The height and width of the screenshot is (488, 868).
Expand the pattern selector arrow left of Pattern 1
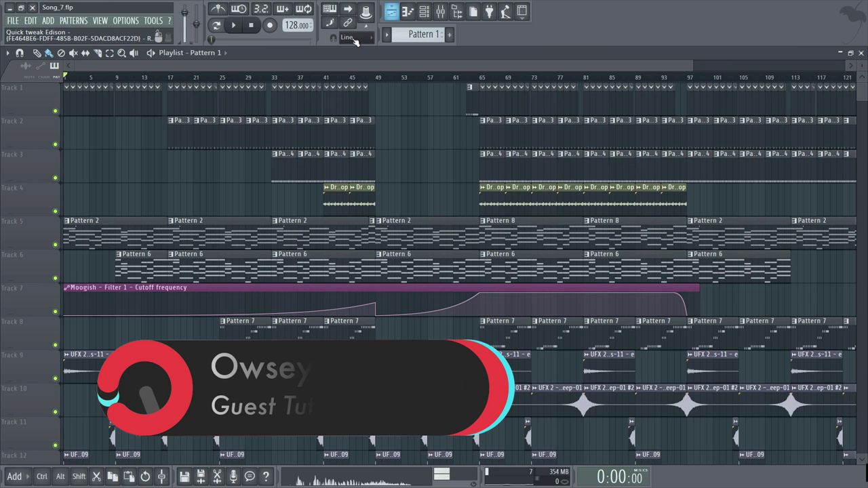coord(387,35)
